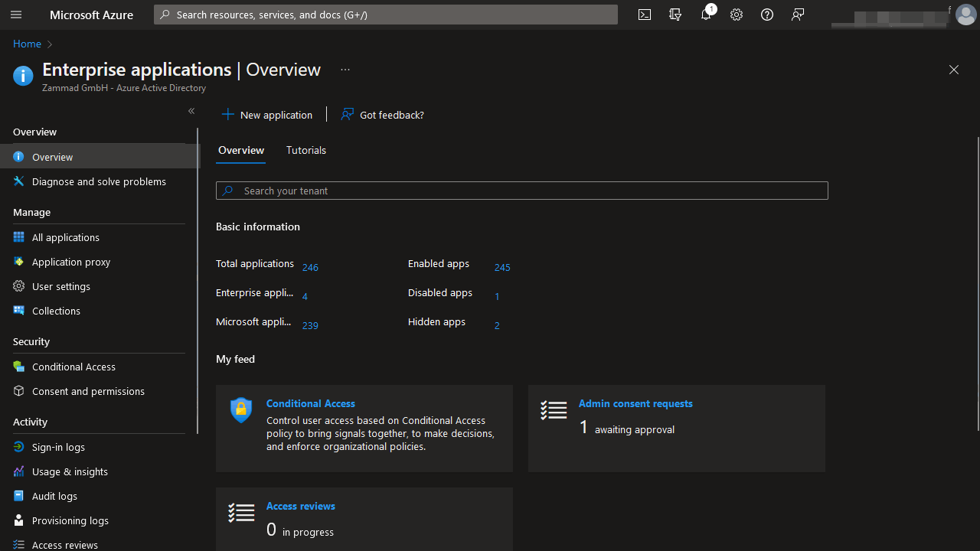Click the Access reviews card list icon

pyautogui.click(x=241, y=513)
